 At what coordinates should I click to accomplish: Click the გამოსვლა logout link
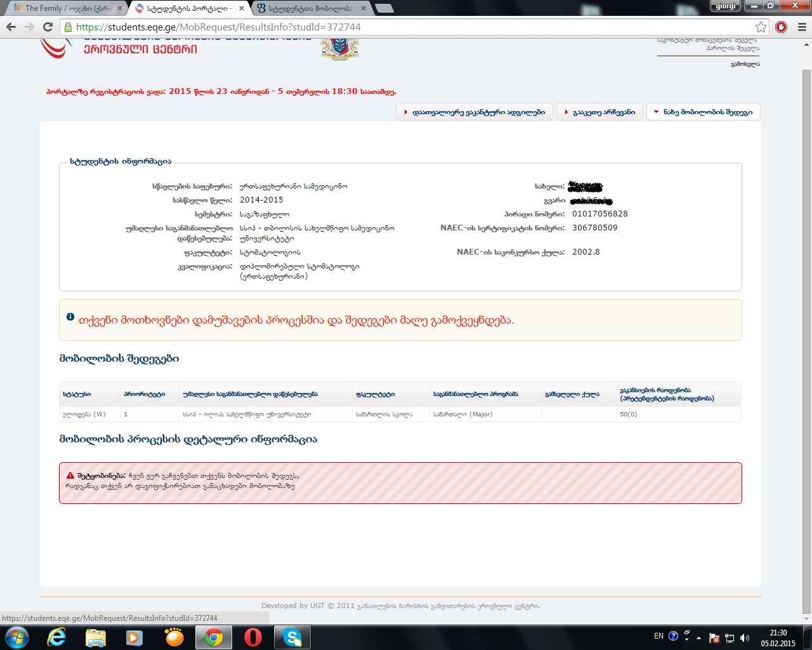point(745,64)
